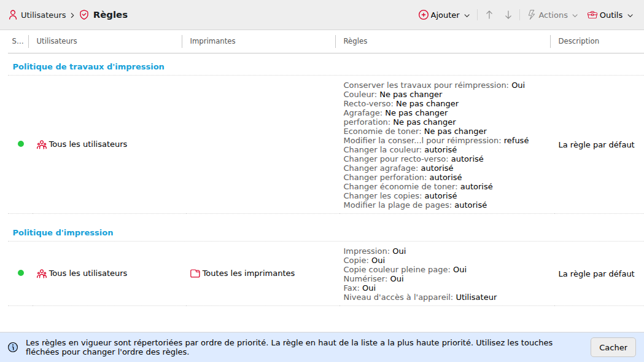This screenshot has height=362, width=644.
Task: Click the Toutes les imprimantes folder icon
Action: (195, 273)
